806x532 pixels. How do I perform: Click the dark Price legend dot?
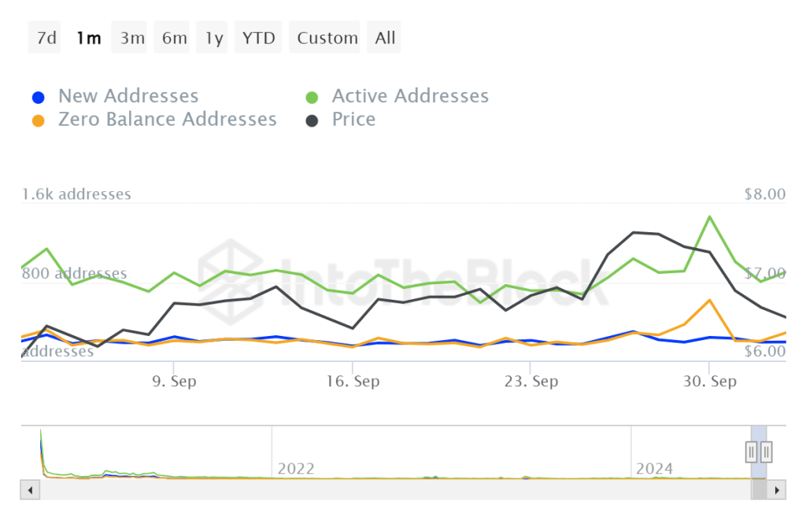click(x=312, y=120)
